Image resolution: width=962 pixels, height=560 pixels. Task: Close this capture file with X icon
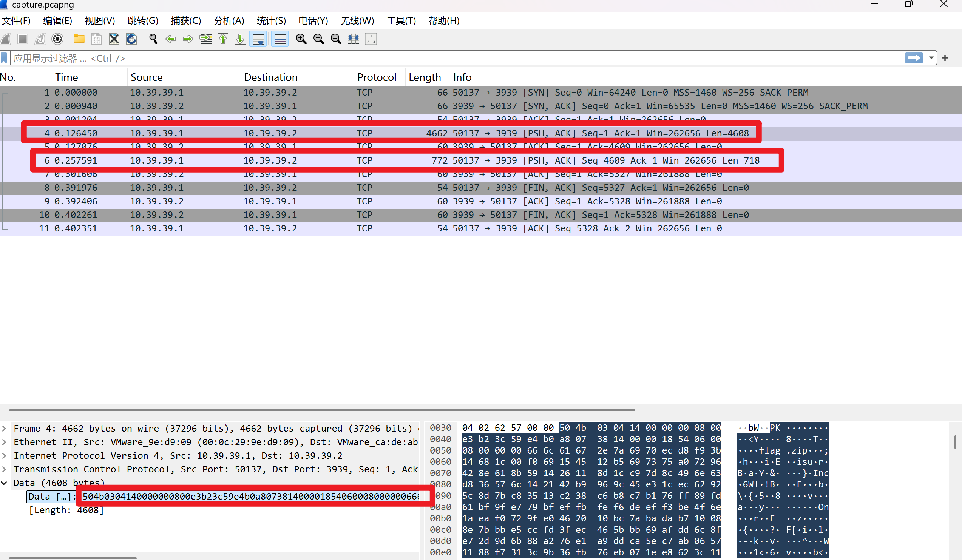[114, 39]
